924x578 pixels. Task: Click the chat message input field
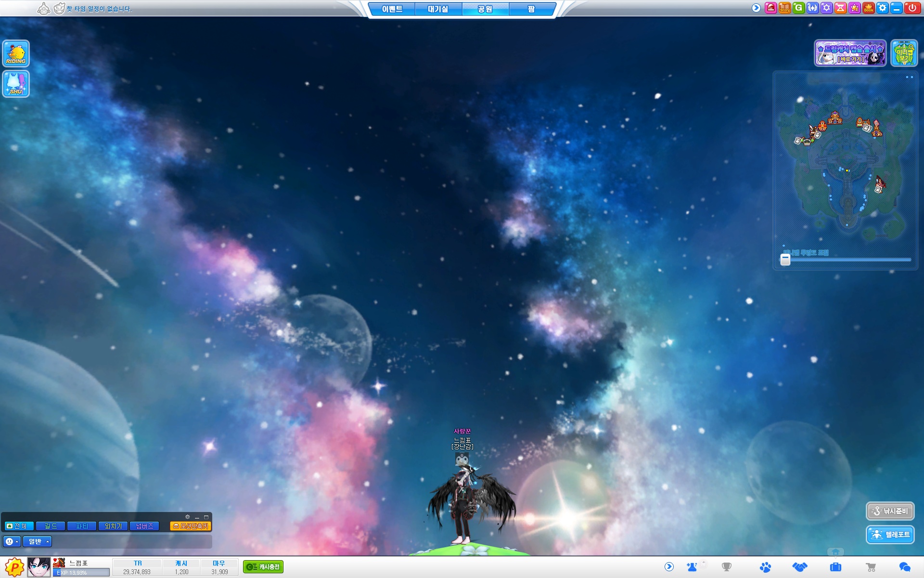(132, 541)
